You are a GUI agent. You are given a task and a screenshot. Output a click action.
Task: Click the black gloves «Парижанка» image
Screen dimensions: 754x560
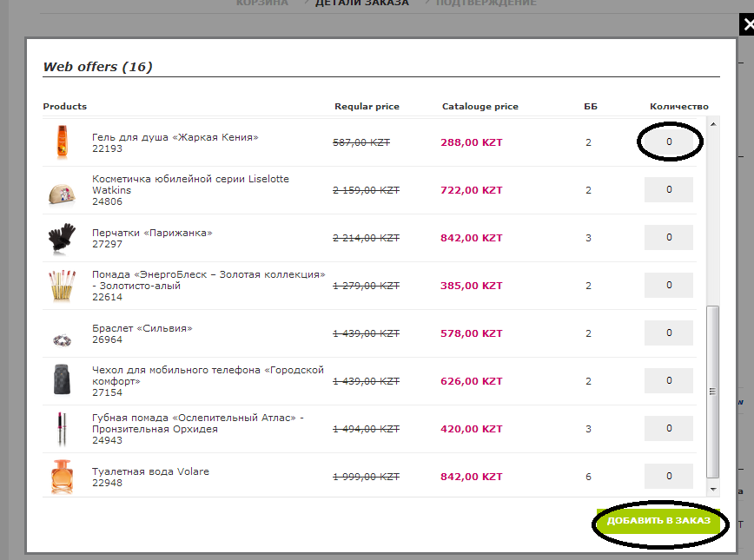(62, 239)
